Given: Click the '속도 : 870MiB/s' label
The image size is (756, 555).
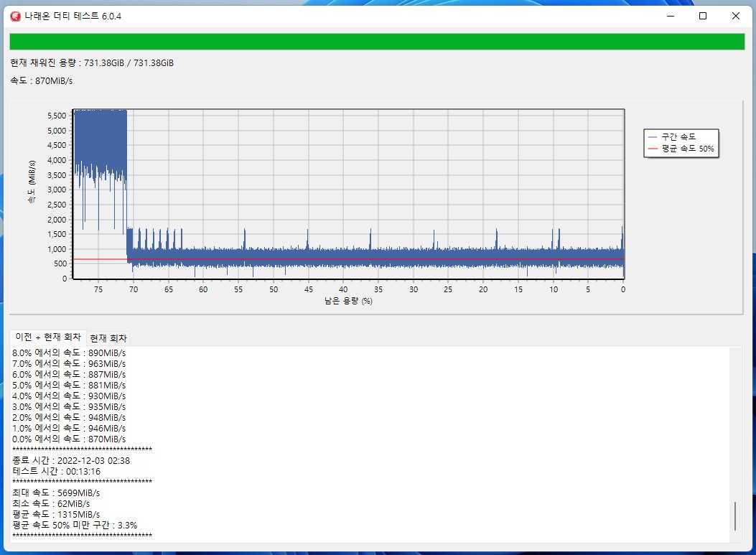Looking at the screenshot, I should click(42, 80).
